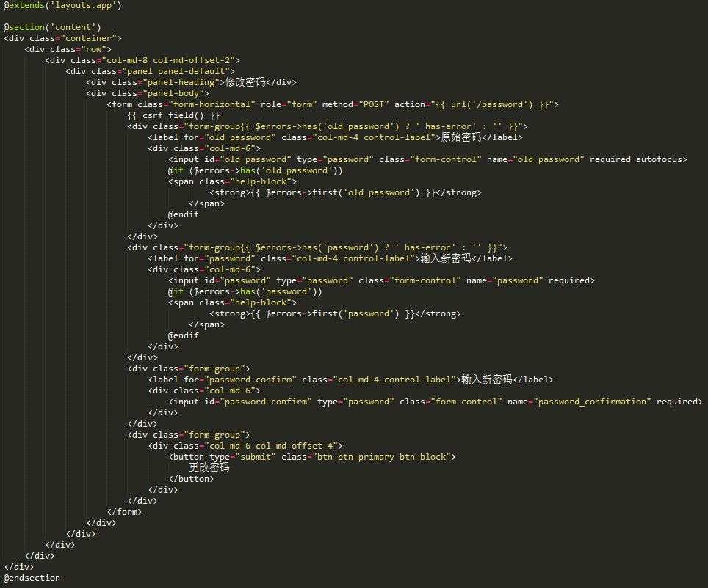Viewport: 708px width, 588px height.
Task: Click the "panel-body" class value
Action: (x=174, y=93)
